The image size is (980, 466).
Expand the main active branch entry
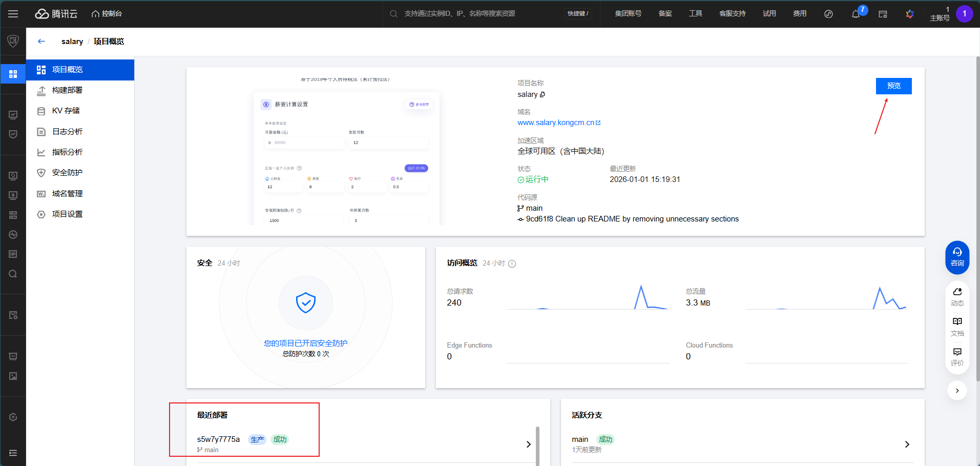[x=907, y=444]
